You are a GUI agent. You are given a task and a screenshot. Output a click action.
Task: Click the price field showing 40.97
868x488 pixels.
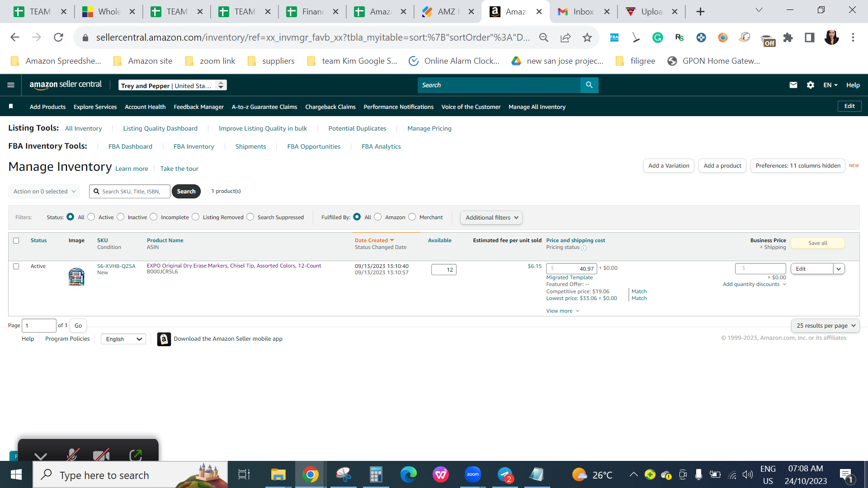coord(571,269)
